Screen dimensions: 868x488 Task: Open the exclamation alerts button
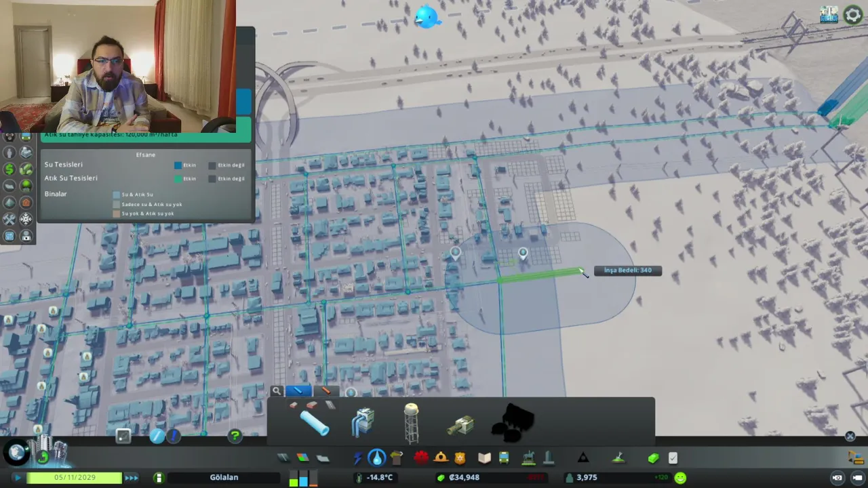pyautogui.click(x=174, y=436)
